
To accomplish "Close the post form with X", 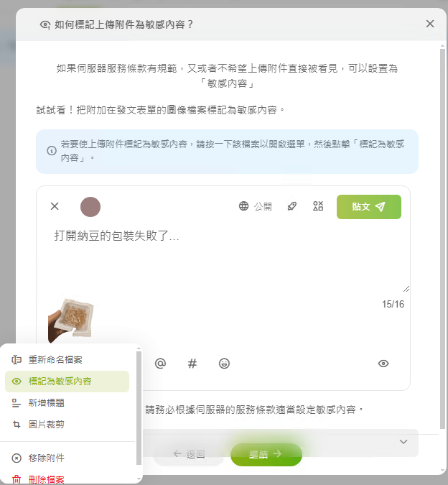I will [x=55, y=206].
